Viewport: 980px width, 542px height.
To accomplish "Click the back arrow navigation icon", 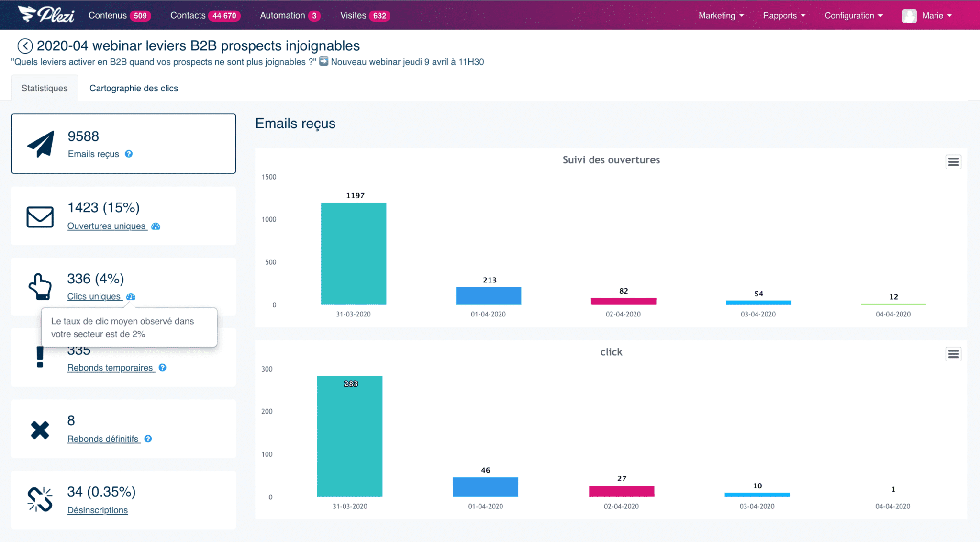I will [25, 45].
